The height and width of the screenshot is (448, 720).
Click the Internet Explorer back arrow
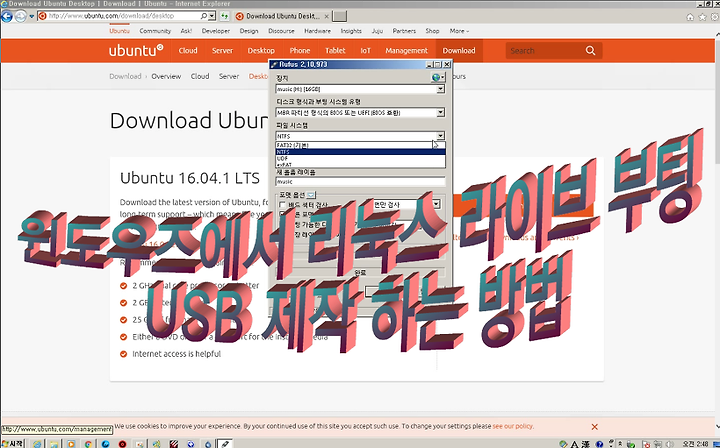pyautogui.click(x=6, y=17)
